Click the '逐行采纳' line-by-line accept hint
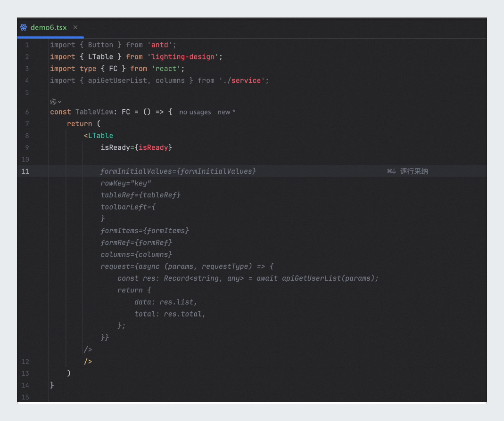Image resolution: width=504 pixels, height=421 pixels. tap(407, 171)
